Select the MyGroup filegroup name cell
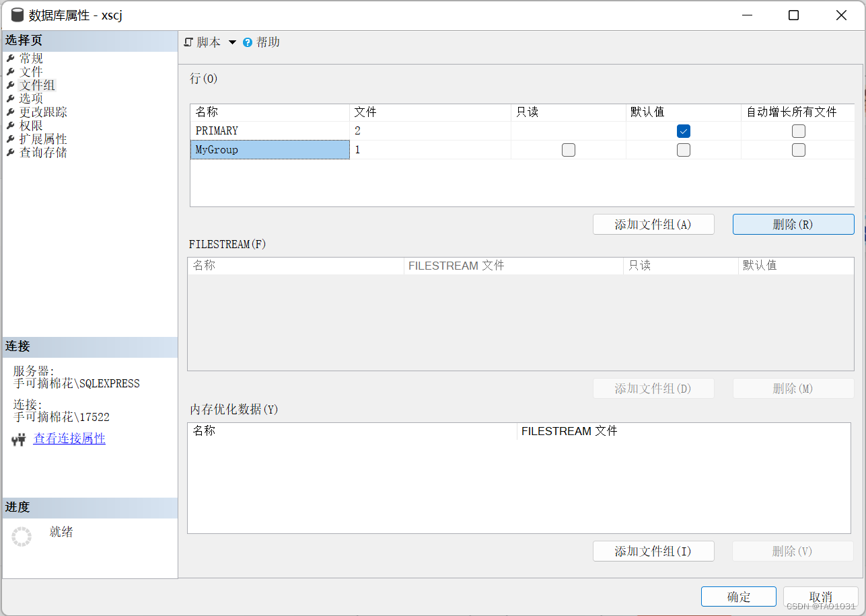This screenshot has height=616, width=866. pos(270,150)
